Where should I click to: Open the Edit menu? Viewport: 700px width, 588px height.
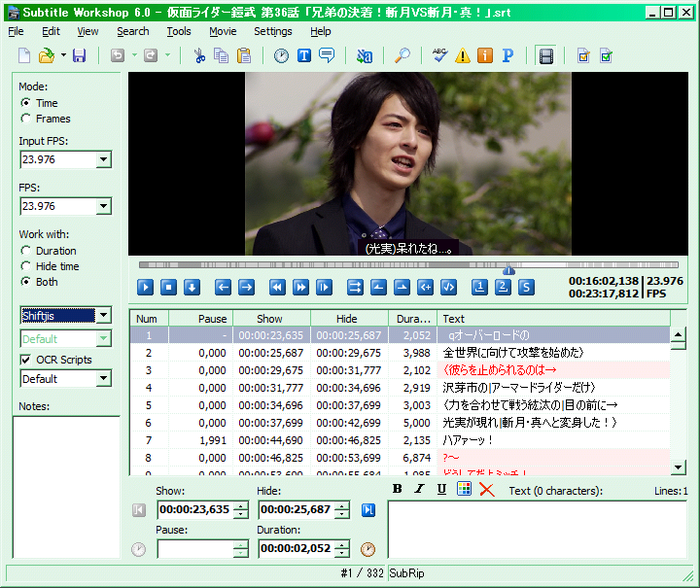(x=51, y=31)
